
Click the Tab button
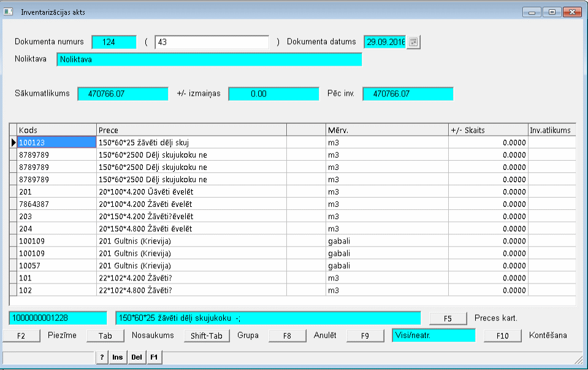pos(105,336)
